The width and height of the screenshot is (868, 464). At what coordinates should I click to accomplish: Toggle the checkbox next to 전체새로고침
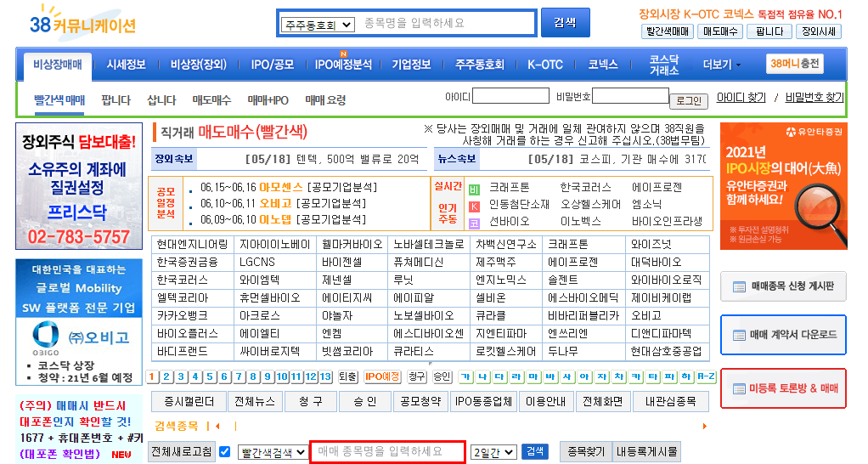[x=225, y=452]
